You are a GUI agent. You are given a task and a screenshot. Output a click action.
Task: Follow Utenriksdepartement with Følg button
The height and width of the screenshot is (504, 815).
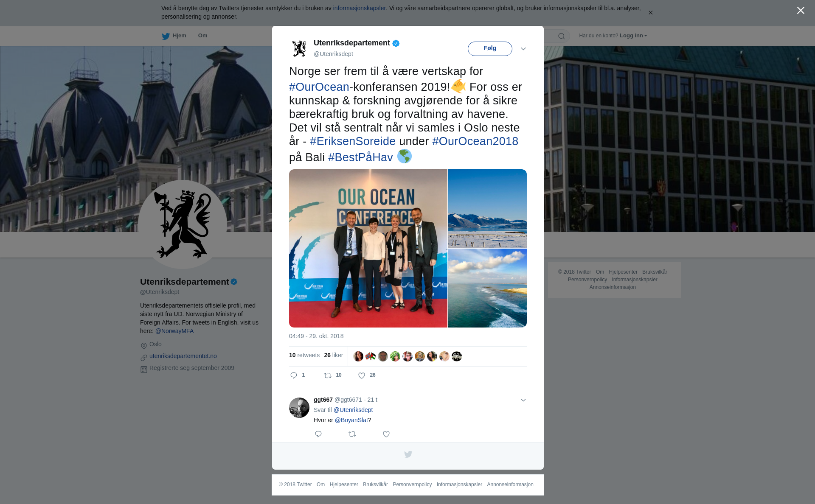[490, 48]
